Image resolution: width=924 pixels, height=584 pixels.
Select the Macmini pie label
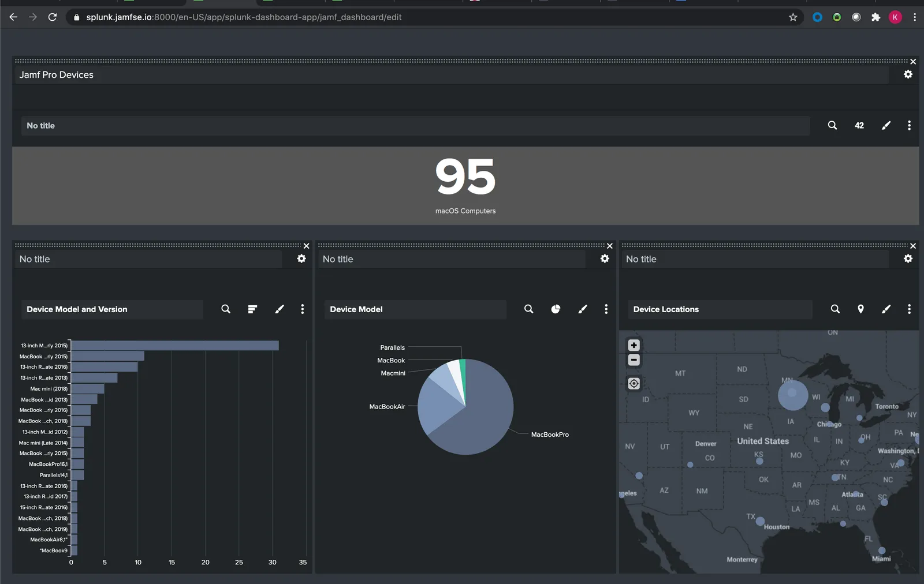pos(393,373)
